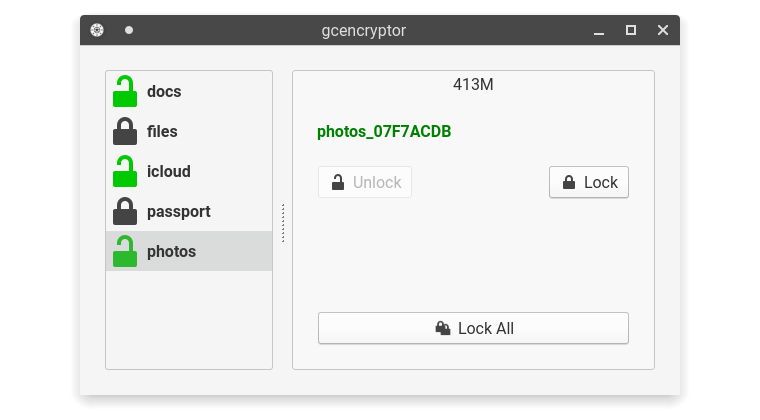This screenshot has width=760, height=420.
Task: Click the dark locked padlock beside files
Action: (x=125, y=131)
